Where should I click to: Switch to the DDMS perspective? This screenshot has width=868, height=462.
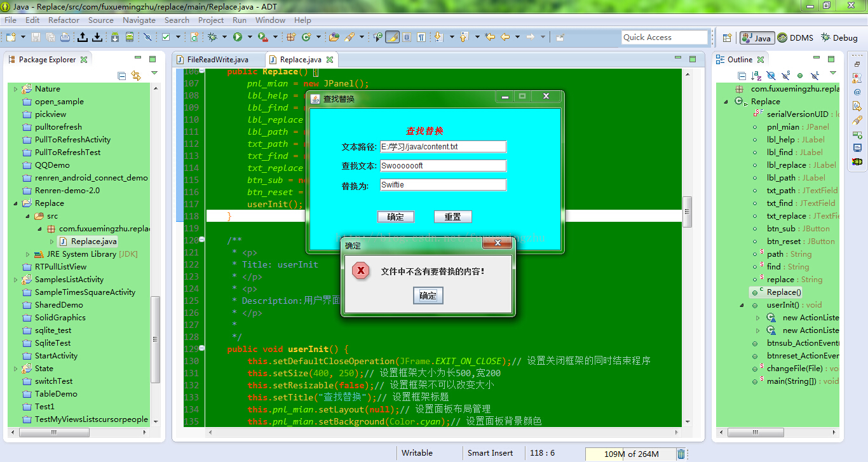coord(795,37)
